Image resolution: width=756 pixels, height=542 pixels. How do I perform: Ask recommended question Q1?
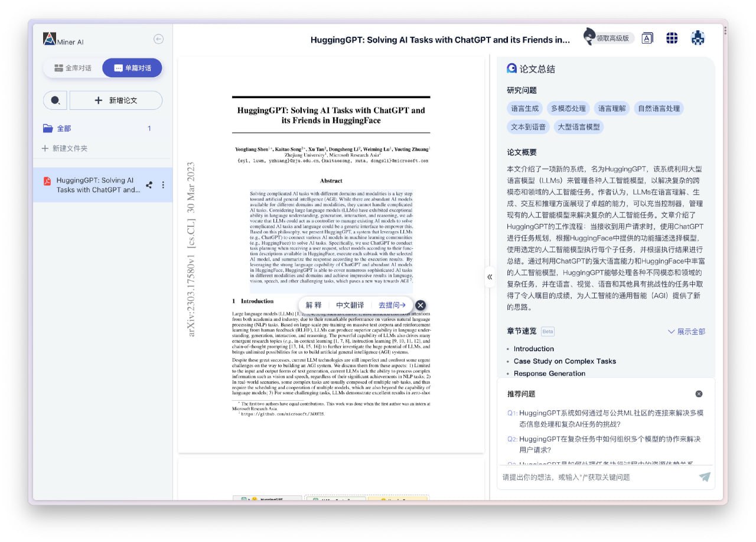tap(605, 418)
